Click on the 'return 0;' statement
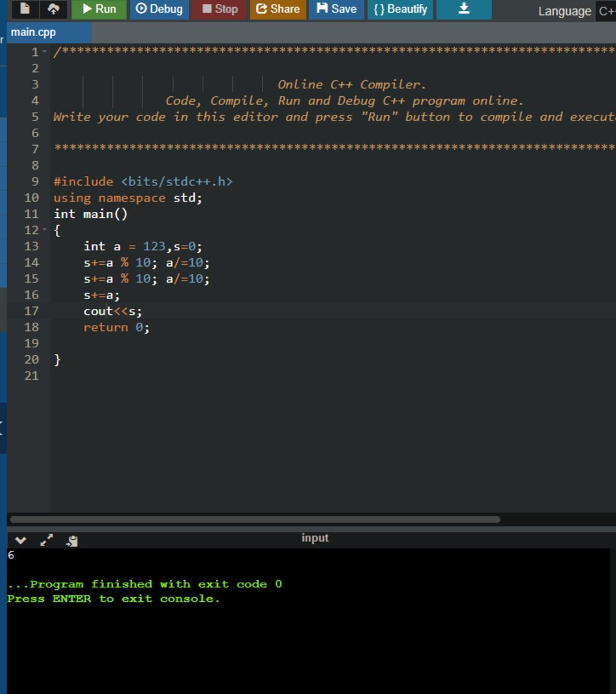 [x=116, y=327]
